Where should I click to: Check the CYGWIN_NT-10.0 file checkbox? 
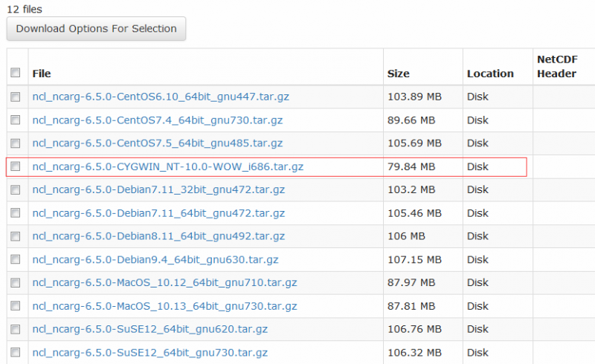click(15, 167)
